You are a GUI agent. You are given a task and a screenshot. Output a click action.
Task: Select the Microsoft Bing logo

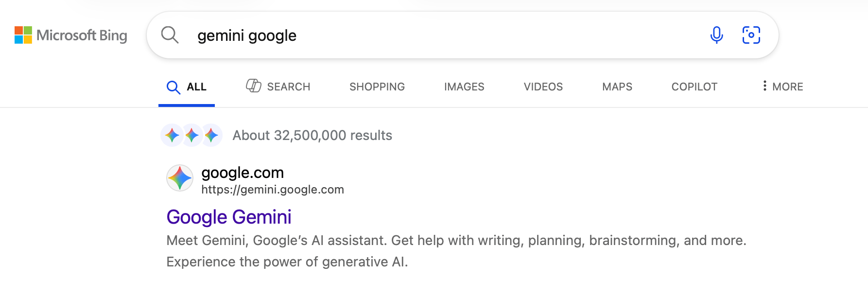click(71, 35)
